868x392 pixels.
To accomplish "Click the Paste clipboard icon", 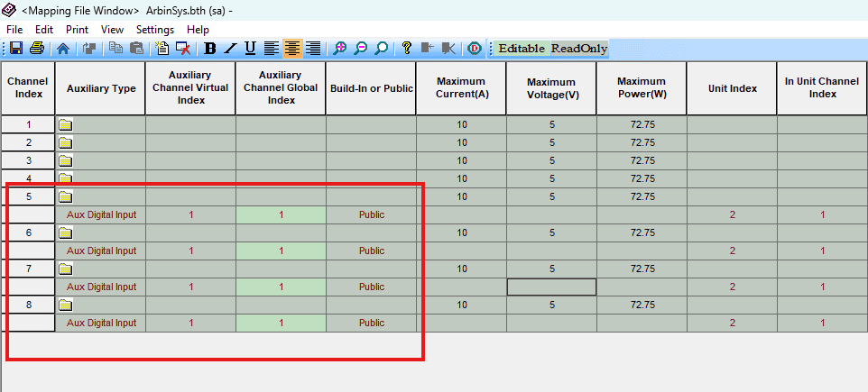I will point(137,49).
